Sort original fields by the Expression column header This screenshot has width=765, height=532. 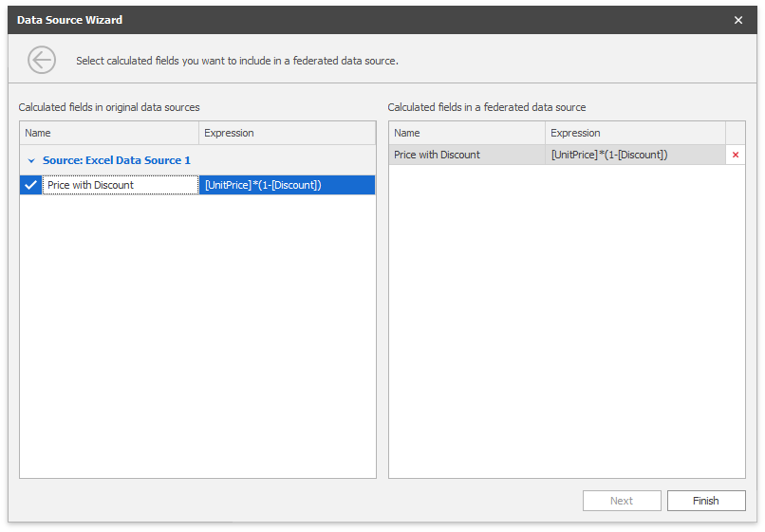287,133
